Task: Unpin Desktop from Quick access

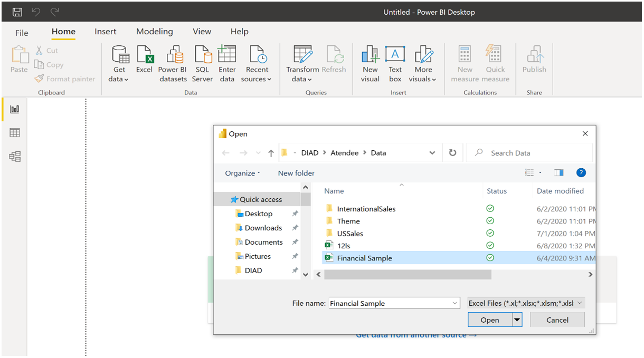Action: [296, 214]
